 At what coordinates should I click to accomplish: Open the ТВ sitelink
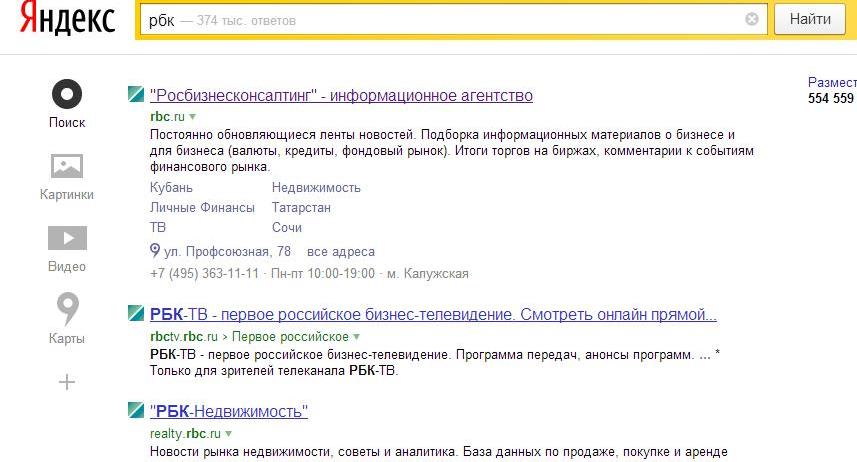(x=157, y=227)
